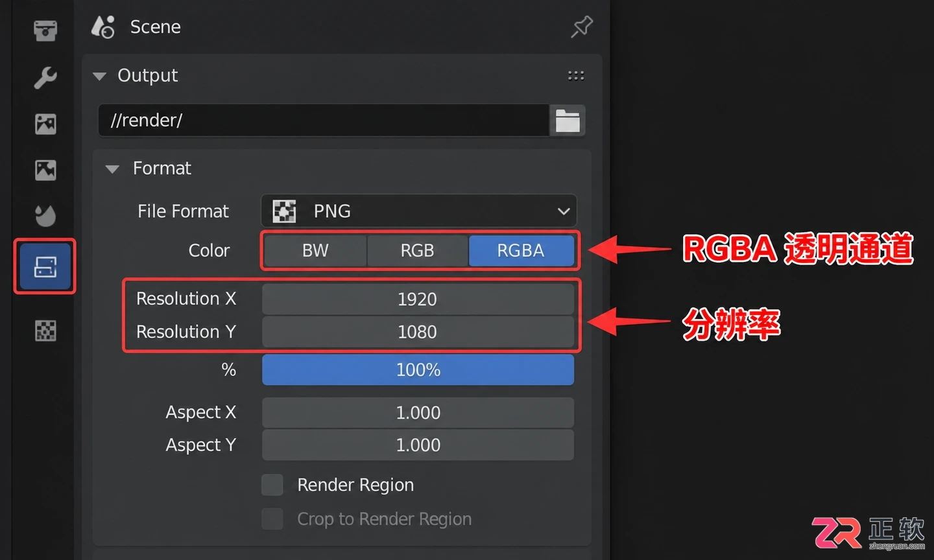Select the RGBA color mode
934x560 pixels.
521,251
